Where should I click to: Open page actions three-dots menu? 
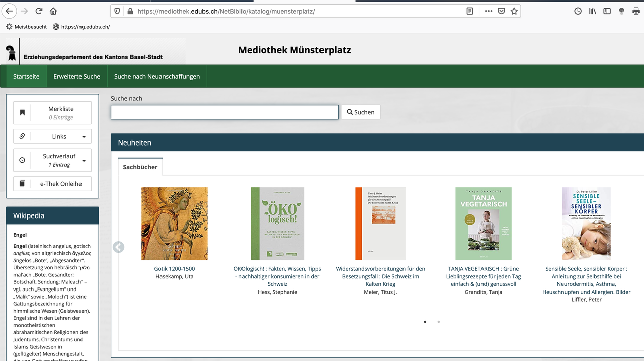pyautogui.click(x=489, y=11)
